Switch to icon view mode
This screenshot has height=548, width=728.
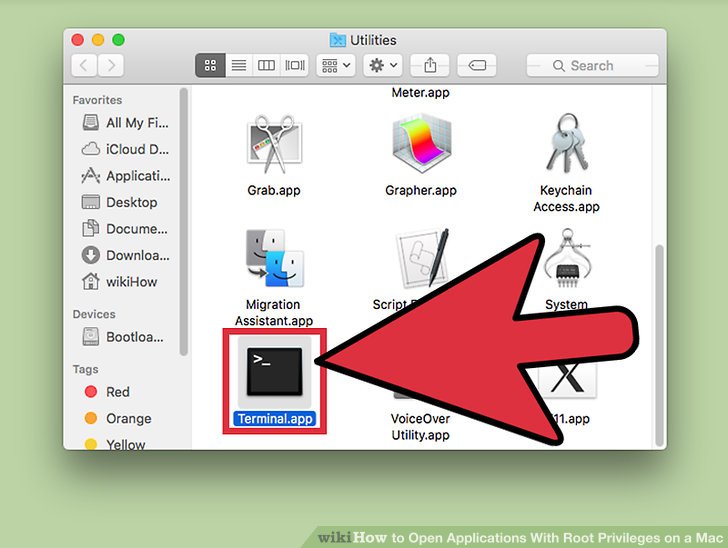[x=210, y=65]
